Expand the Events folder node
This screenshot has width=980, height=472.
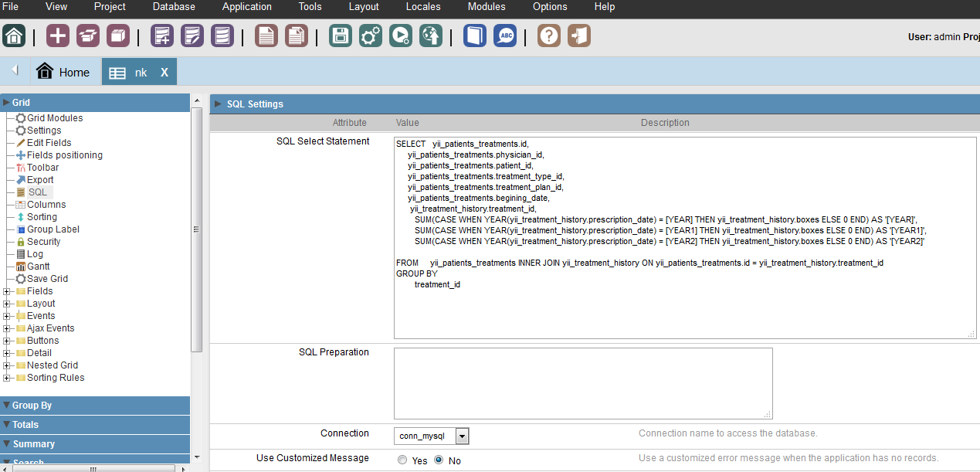pyautogui.click(x=7, y=316)
